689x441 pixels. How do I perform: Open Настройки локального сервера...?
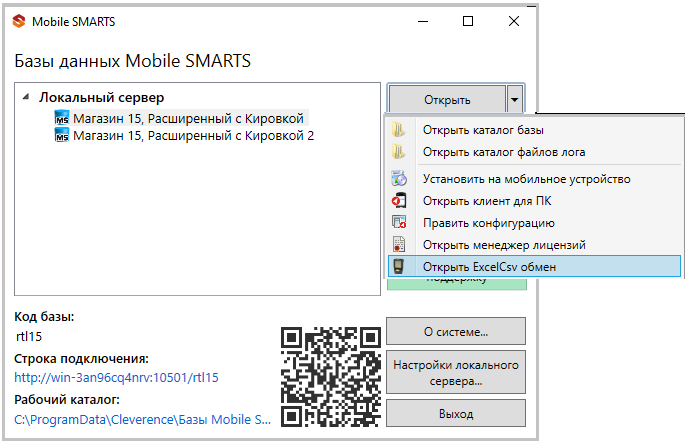click(456, 372)
